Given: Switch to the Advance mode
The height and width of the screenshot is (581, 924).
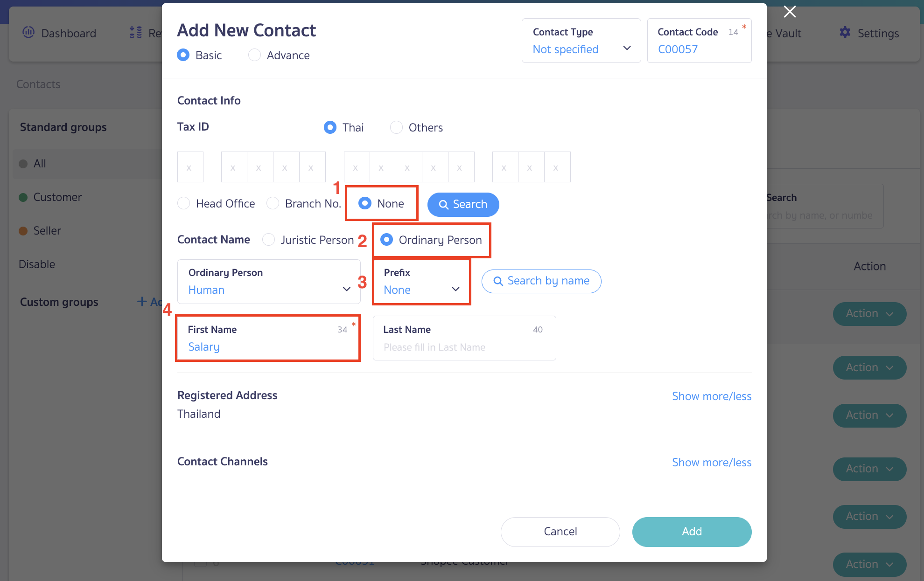Looking at the screenshot, I should pos(254,55).
